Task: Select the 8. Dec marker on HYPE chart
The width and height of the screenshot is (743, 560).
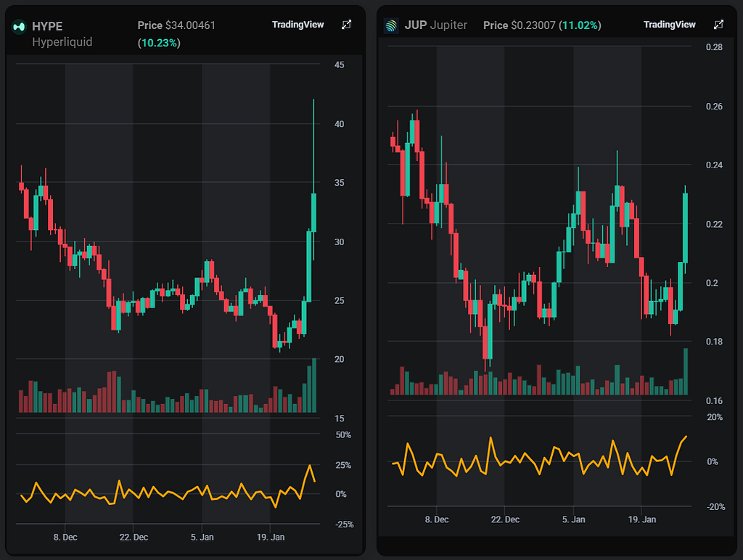Action: (65, 538)
